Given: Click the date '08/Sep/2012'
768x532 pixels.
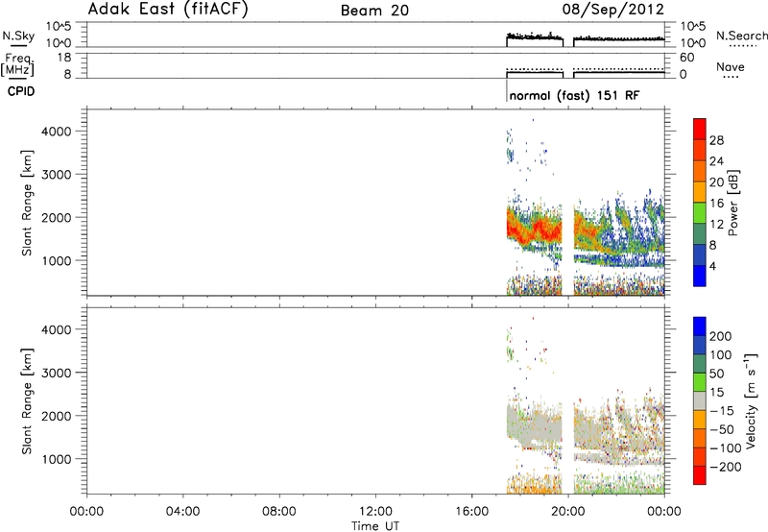Looking at the screenshot, I should coord(613,9).
